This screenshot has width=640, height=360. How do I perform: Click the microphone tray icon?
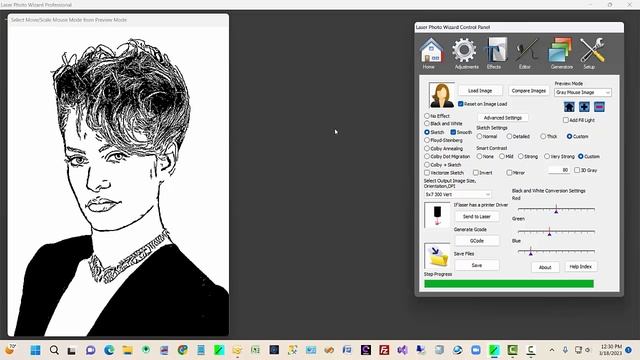(565, 350)
